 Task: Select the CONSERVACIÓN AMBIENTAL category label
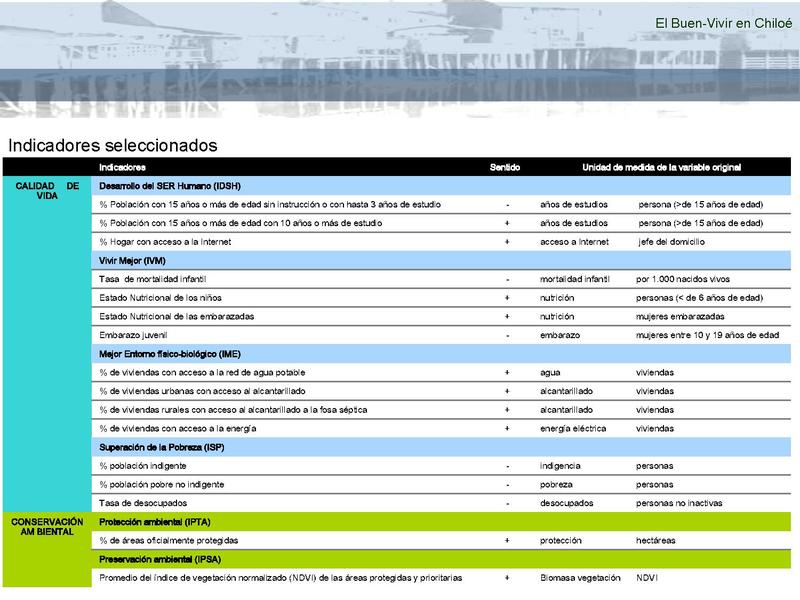tap(47, 525)
